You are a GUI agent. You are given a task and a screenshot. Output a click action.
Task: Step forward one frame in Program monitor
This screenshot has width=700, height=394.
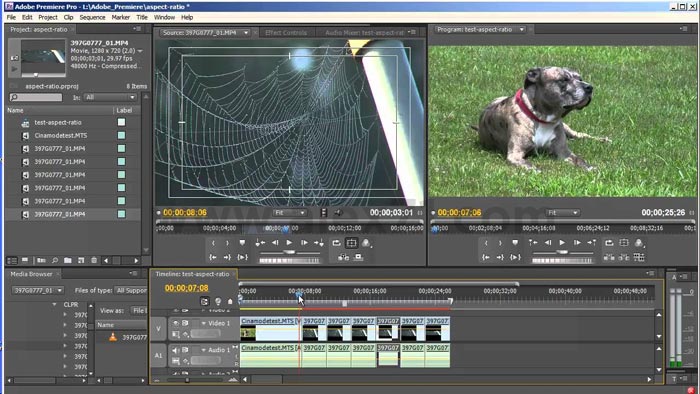[x=577, y=243]
